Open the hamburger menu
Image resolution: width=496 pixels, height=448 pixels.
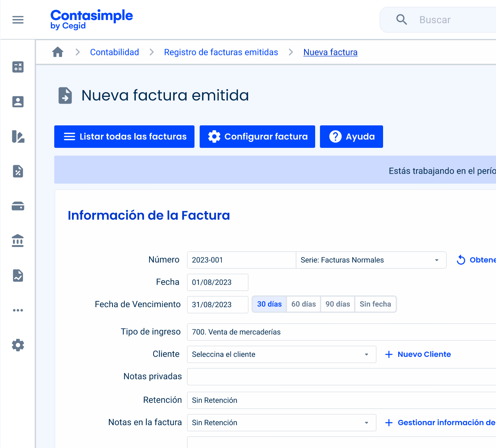point(18,20)
